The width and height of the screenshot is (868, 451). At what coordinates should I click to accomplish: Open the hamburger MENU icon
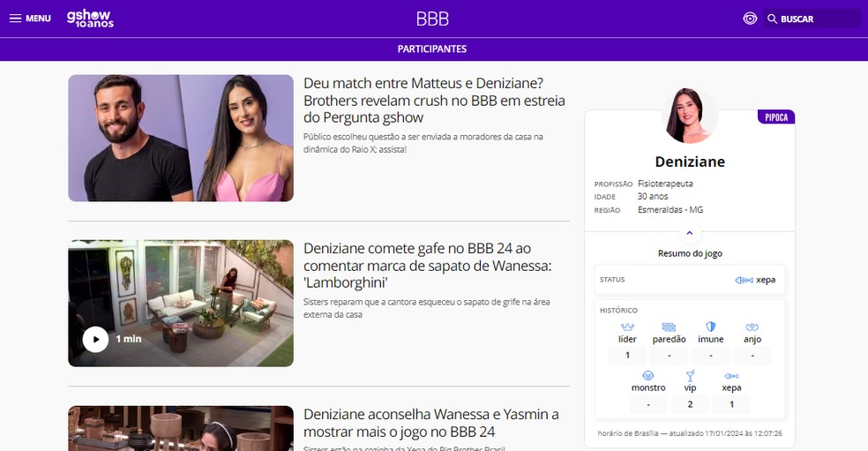[x=16, y=19]
